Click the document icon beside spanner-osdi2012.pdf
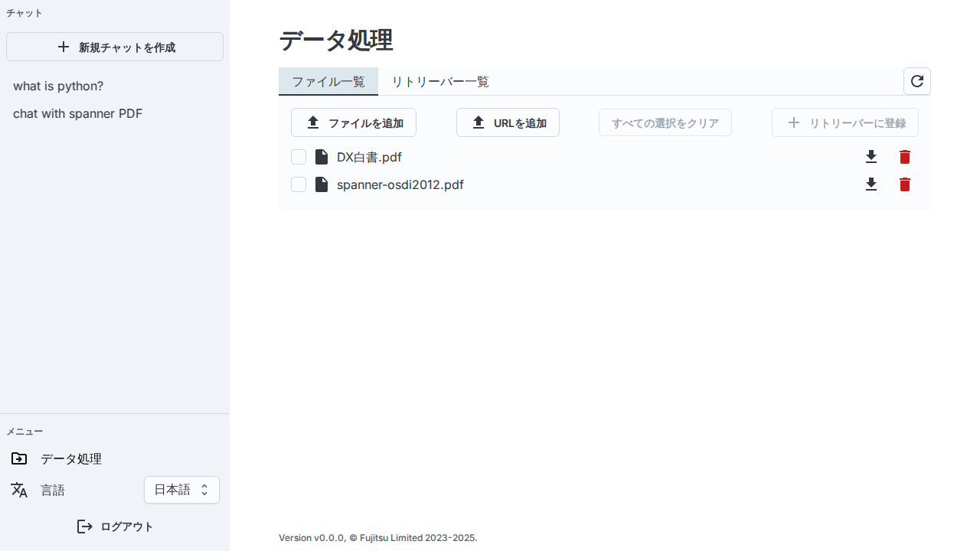This screenshot has width=980, height=551. 322,184
